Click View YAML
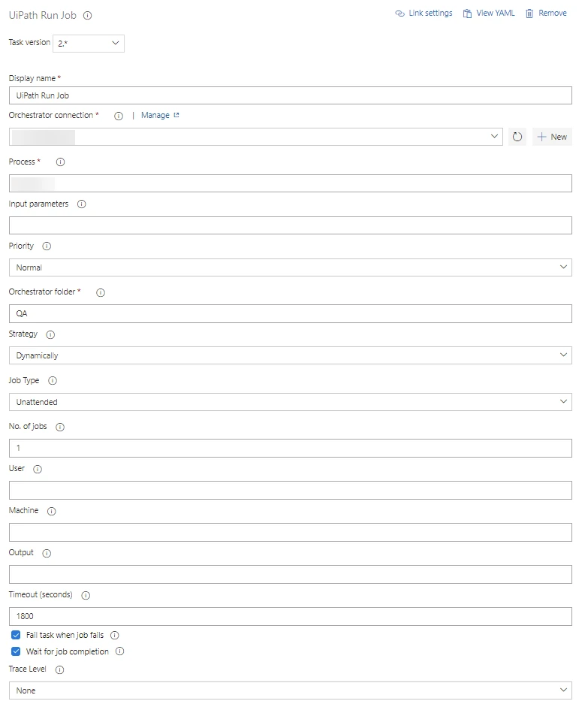 [489, 14]
